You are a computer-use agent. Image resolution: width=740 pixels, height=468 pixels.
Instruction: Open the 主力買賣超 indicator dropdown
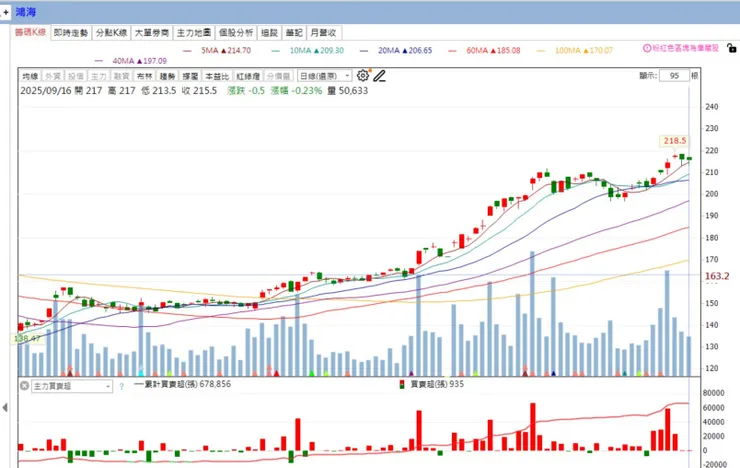coord(72,386)
